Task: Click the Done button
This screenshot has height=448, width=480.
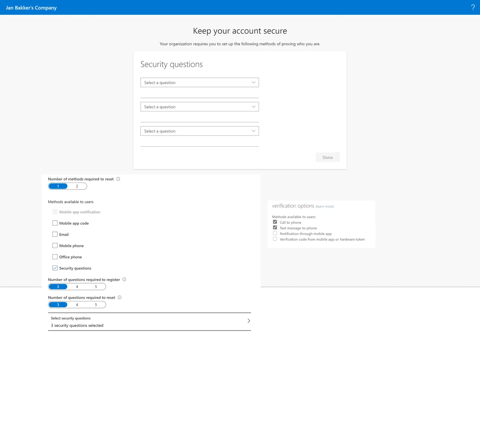Action: click(327, 158)
